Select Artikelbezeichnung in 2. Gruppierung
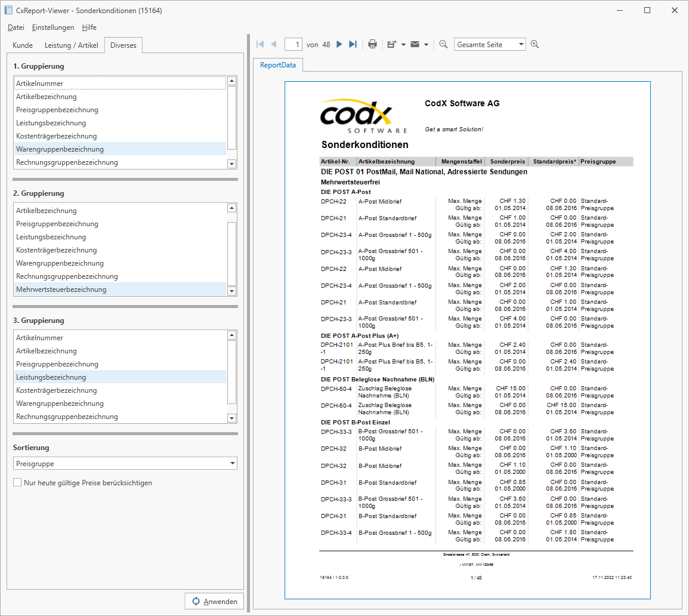This screenshot has height=616, width=689. click(120, 211)
